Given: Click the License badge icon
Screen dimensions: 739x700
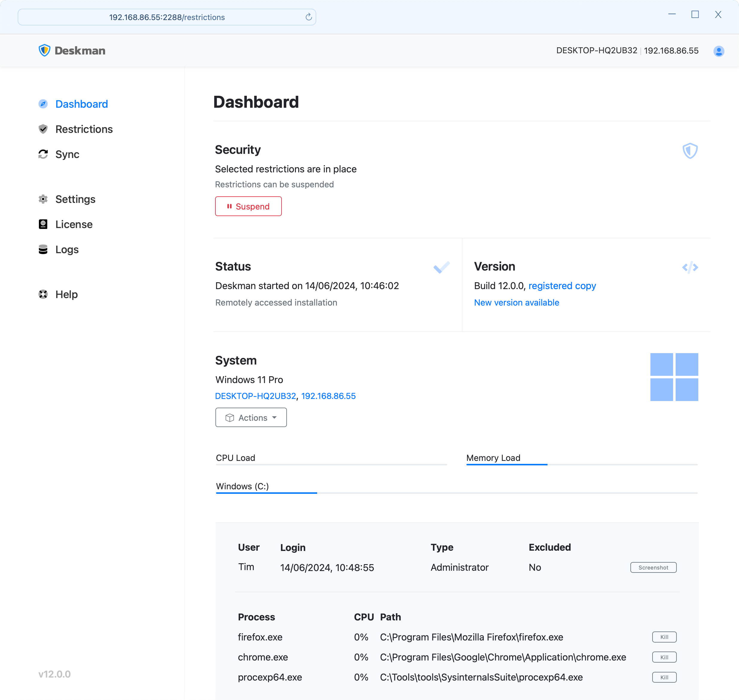Looking at the screenshot, I should [x=43, y=224].
